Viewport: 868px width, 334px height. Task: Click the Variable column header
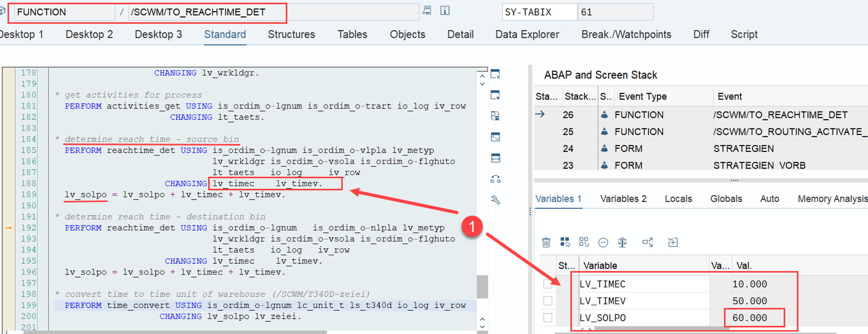(644, 265)
